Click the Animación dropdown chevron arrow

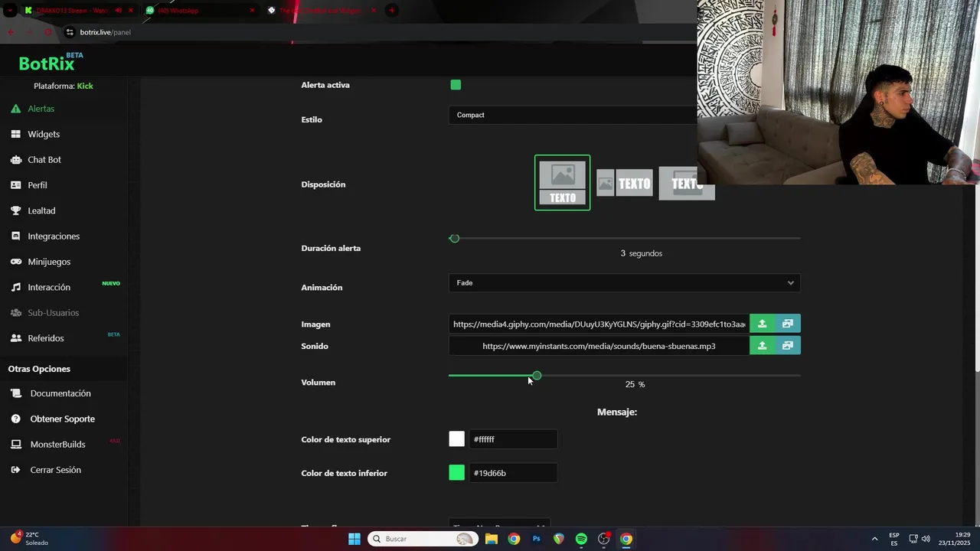tap(791, 283)
